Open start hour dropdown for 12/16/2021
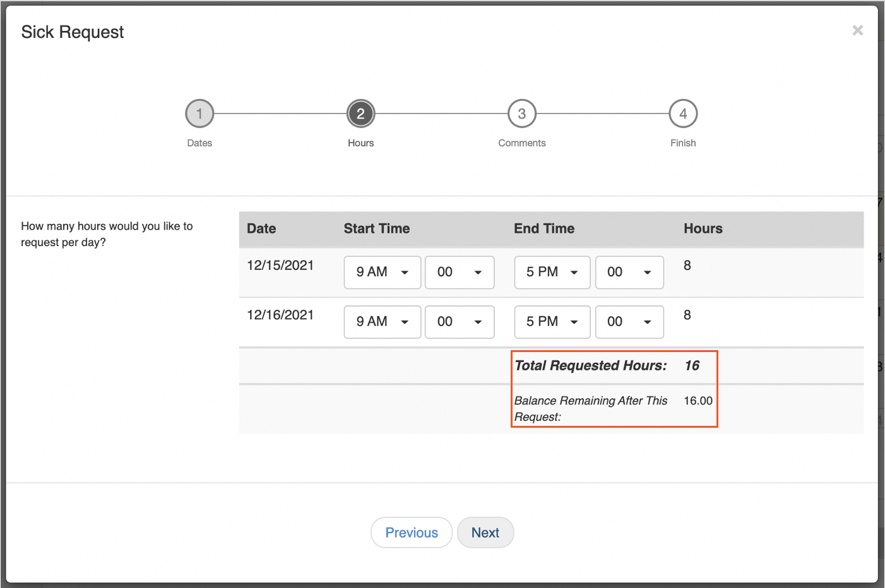The width and height of the screenshot is (885, 588). (382, 322)
